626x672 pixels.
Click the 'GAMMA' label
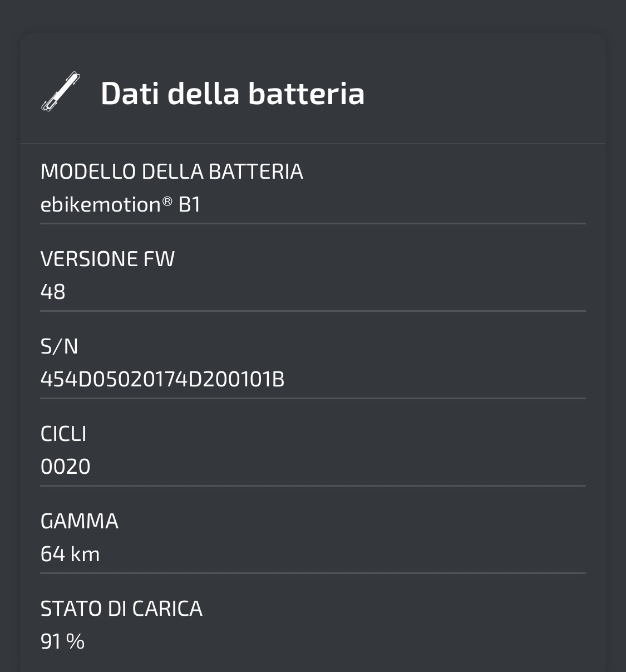[80, 521]
